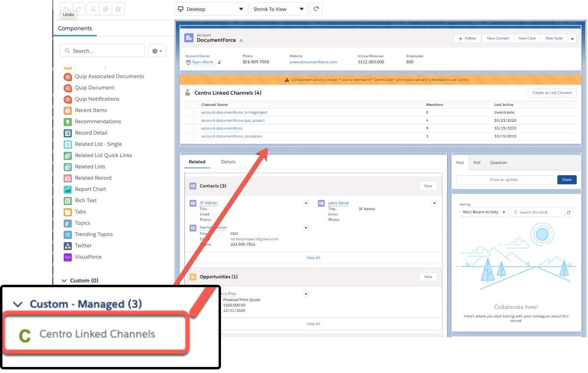Click the Paste clipboard icon

118,9
